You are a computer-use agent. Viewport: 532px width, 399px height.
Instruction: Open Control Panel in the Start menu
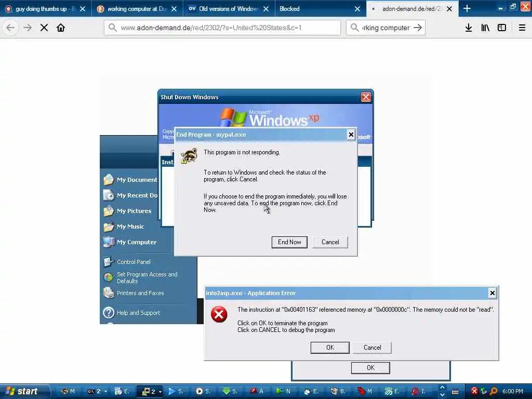click(127, 262)
